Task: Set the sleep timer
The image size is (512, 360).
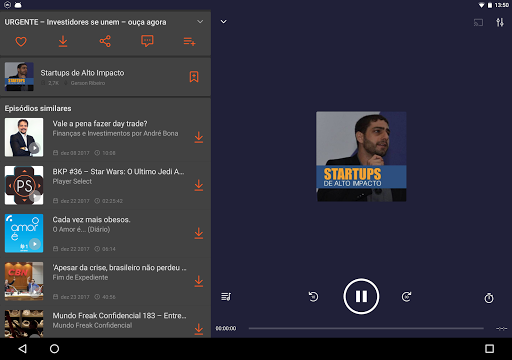Action: coord(489,298)
